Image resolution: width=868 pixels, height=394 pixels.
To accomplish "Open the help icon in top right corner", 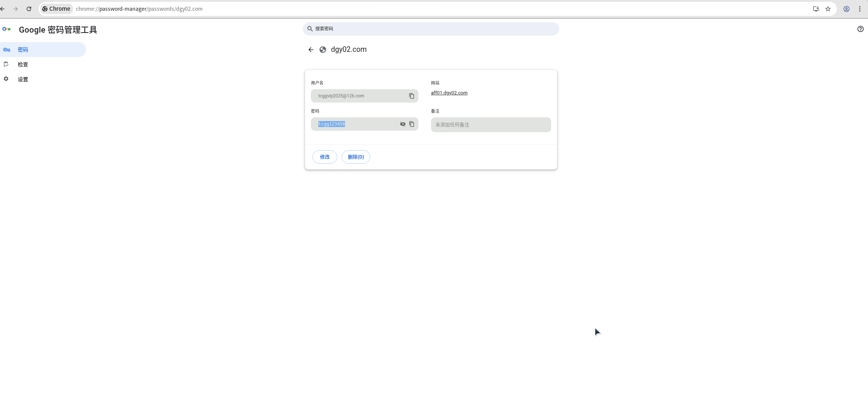I will click(x=860, y=29).
